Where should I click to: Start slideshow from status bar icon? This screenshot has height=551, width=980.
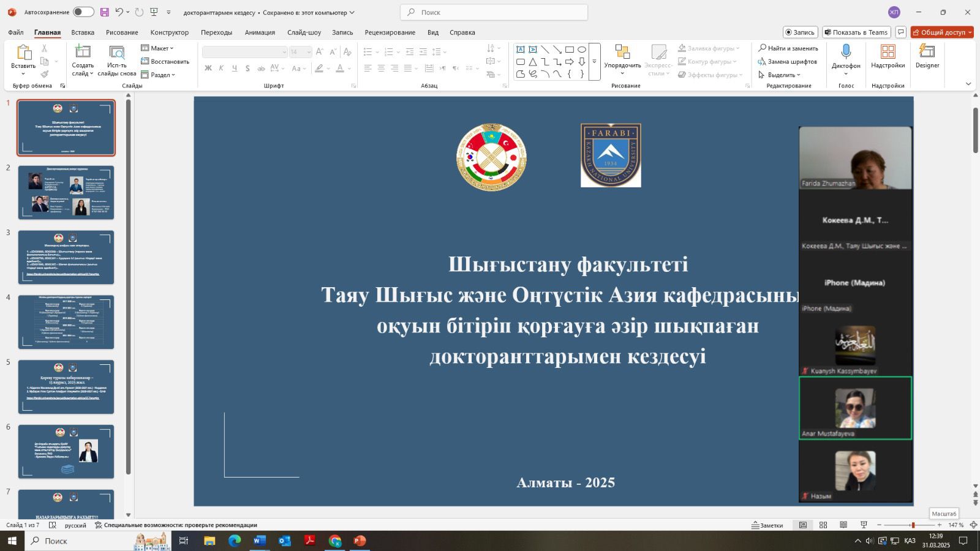(x=864, y=525)
